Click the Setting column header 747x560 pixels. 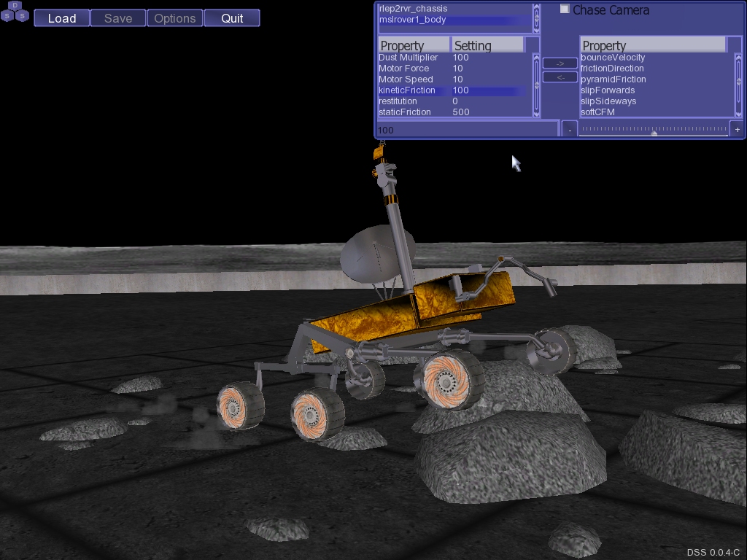click(x=487, y=46)
